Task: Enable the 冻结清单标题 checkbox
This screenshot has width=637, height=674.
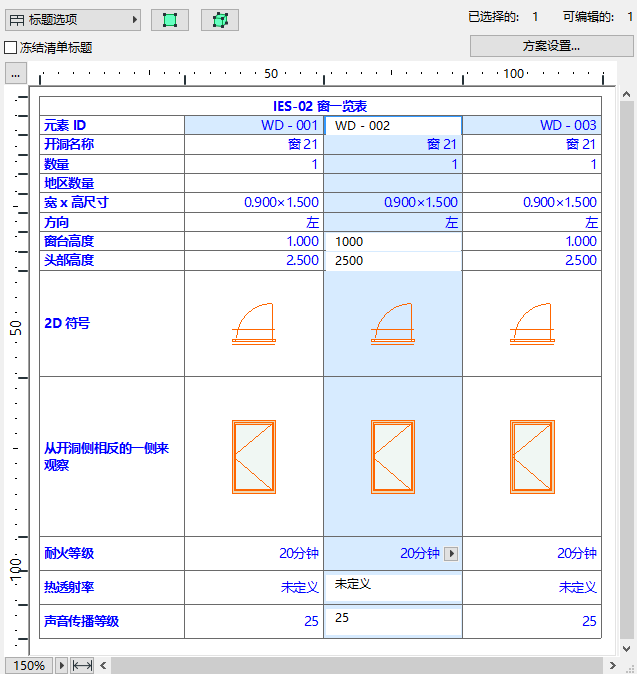Action: (10, 47)
